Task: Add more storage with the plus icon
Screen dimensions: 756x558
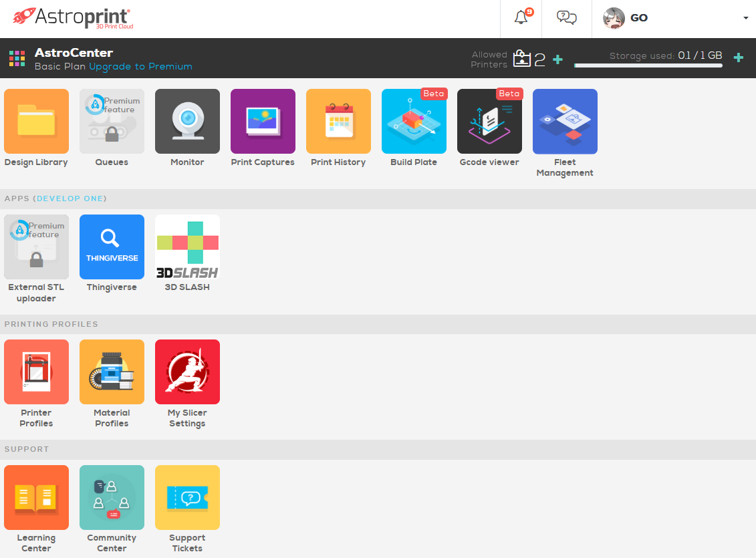Action: pyautogui.click(x=738, y=58)
